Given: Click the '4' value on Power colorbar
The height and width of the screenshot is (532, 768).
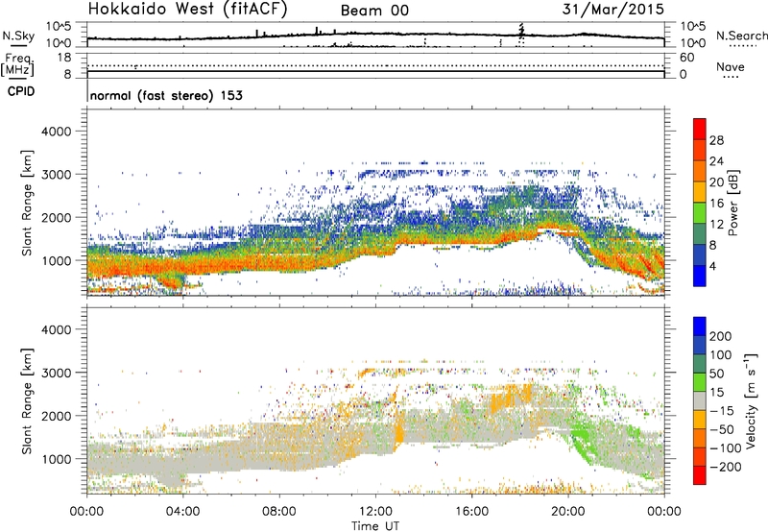Looking at the screenshot, I should [x=712, y=266].
